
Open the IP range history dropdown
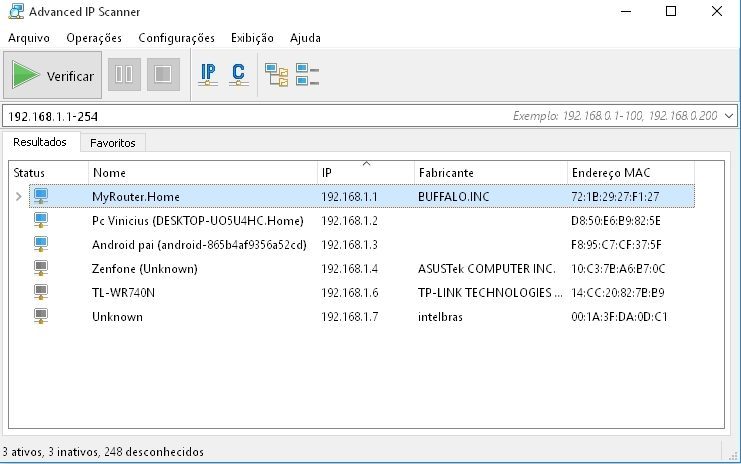pyautogui.click(x=729, y=116)
